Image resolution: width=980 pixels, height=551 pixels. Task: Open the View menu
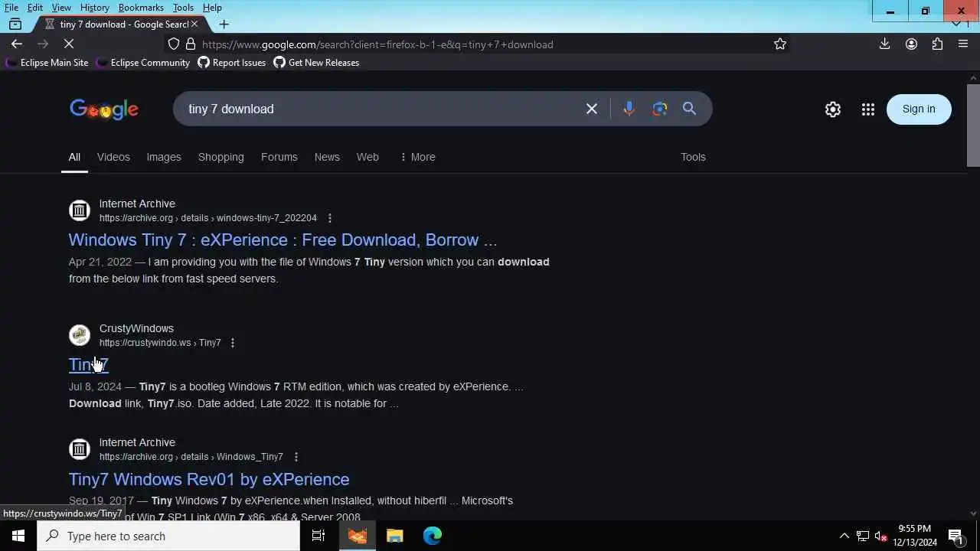click(61, 8)
